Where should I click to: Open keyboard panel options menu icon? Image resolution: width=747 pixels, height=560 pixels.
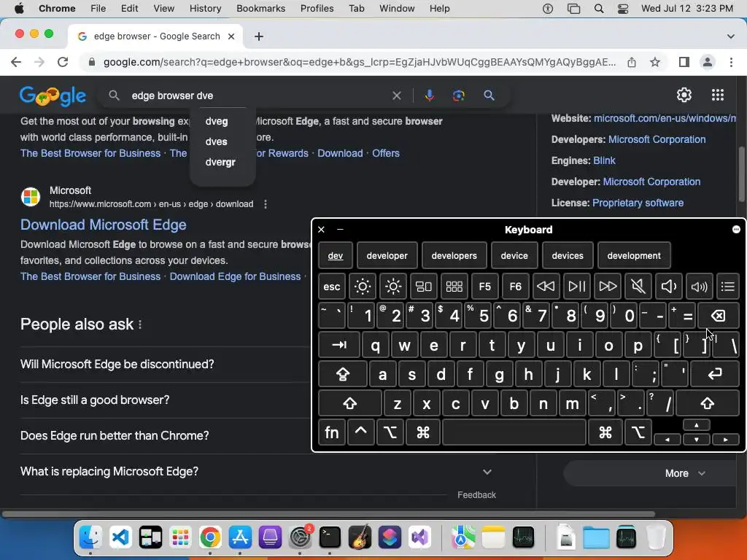(x=736, y=230)
